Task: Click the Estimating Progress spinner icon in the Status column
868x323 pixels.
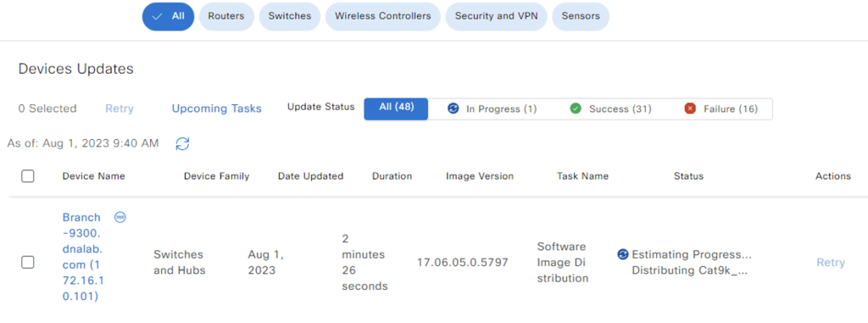Action: [x=623, y=254]
